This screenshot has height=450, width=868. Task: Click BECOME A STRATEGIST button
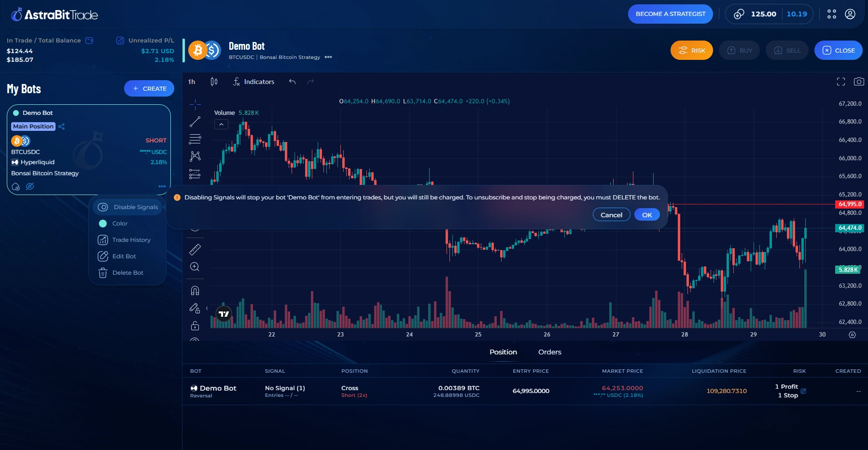pos(670,14)
